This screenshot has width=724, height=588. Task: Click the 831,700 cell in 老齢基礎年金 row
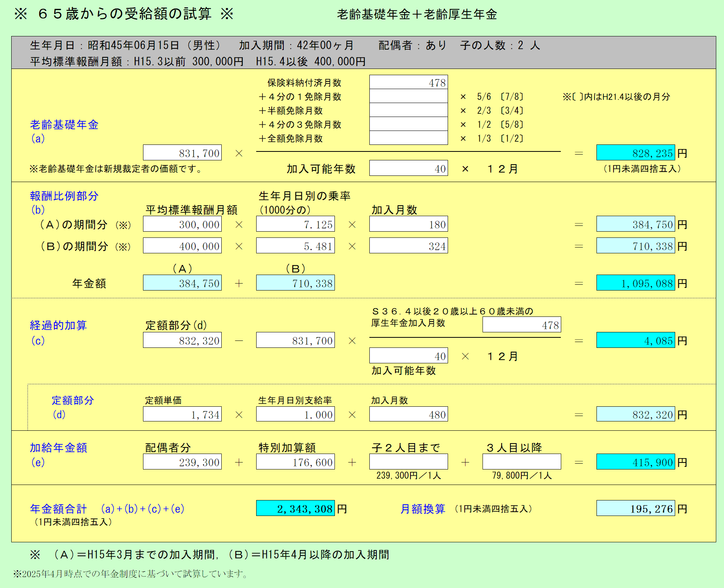pos(182,153)
